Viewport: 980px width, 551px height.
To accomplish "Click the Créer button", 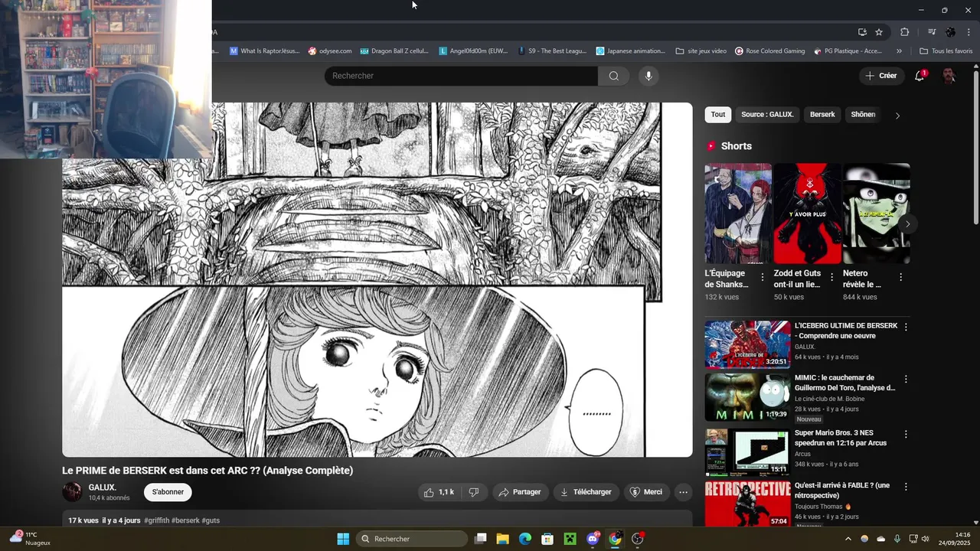I will coord(880,76).
